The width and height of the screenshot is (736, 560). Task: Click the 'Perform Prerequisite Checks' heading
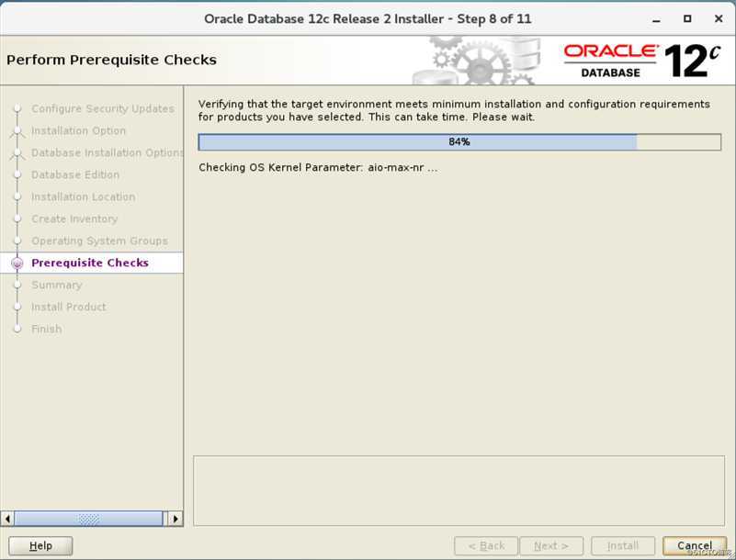tap(112, 60)
